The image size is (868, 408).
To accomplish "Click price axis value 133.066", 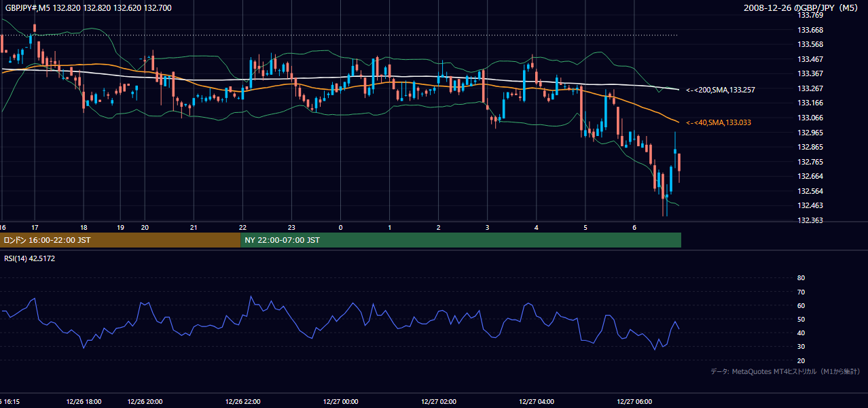I will (x=810, y=118).
